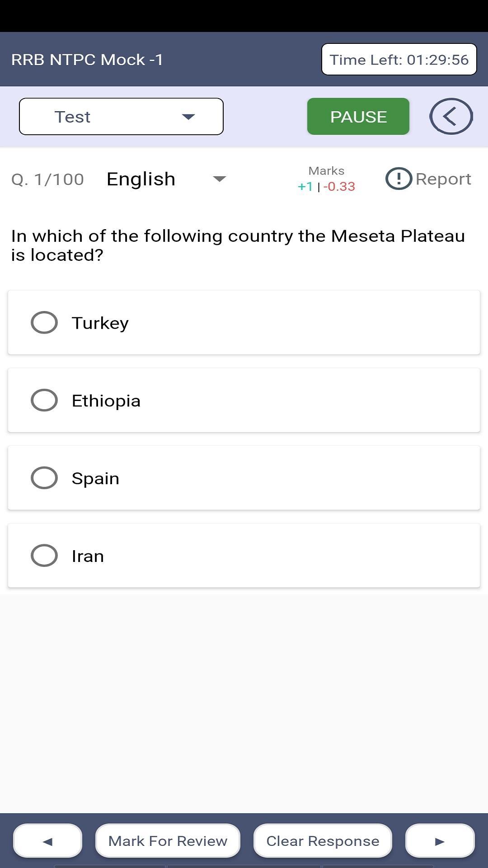Expand the English language dropdown
The height and width of the screenshot is (868, 488).
pyautogui.click(x=166, y=179)
